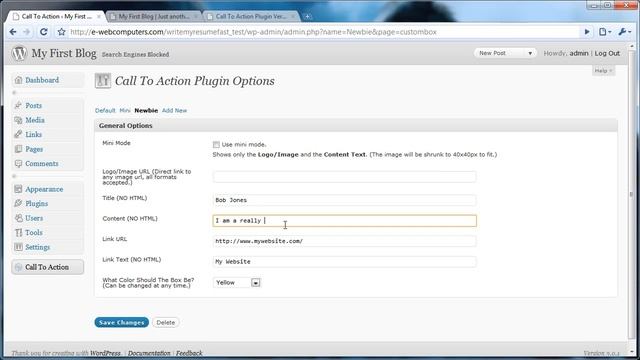Select the Default box tab
The height and width of the screenshot is (360, 640).
tap(105, 111)
